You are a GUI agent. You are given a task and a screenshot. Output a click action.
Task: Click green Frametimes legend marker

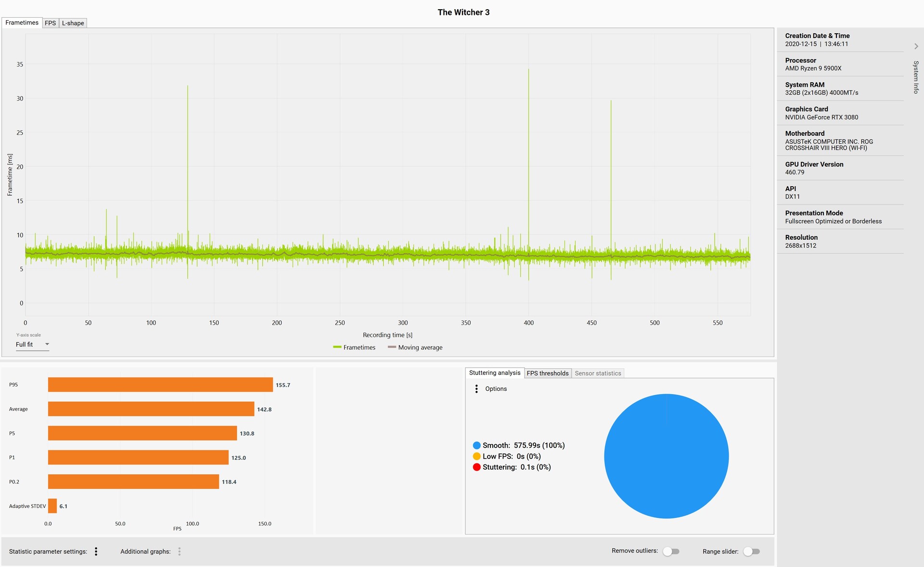pos(337,347)
